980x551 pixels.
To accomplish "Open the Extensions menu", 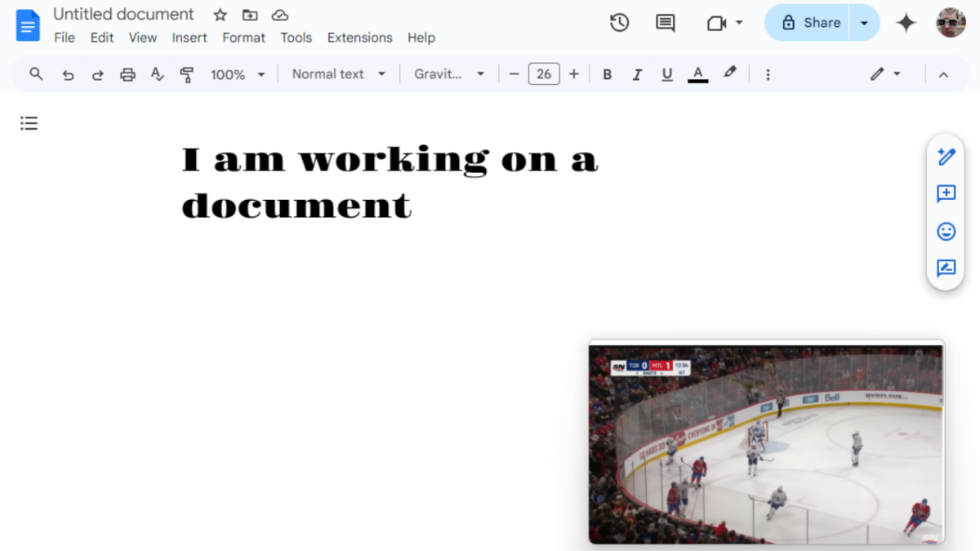I will click(x=359, y=38).
